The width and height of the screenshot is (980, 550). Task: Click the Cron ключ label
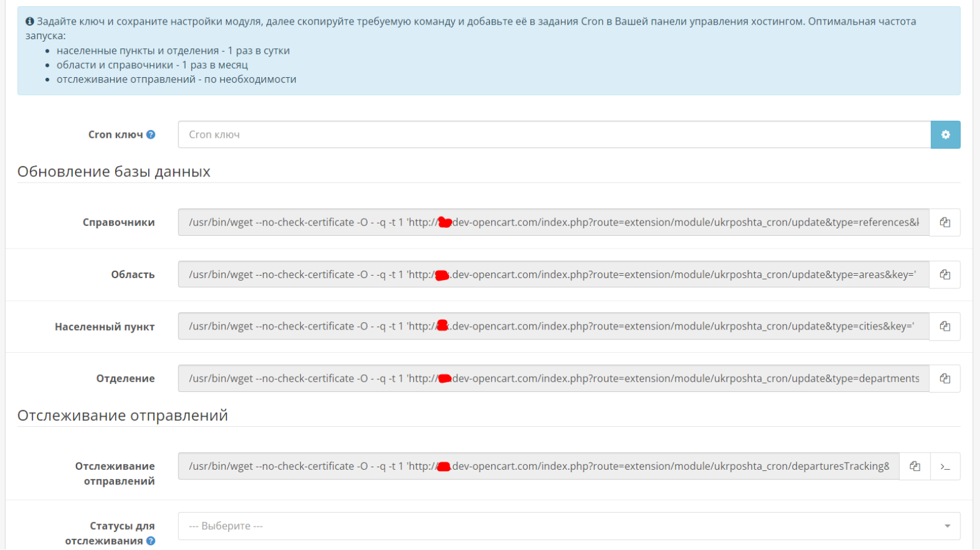click(116, 135)
